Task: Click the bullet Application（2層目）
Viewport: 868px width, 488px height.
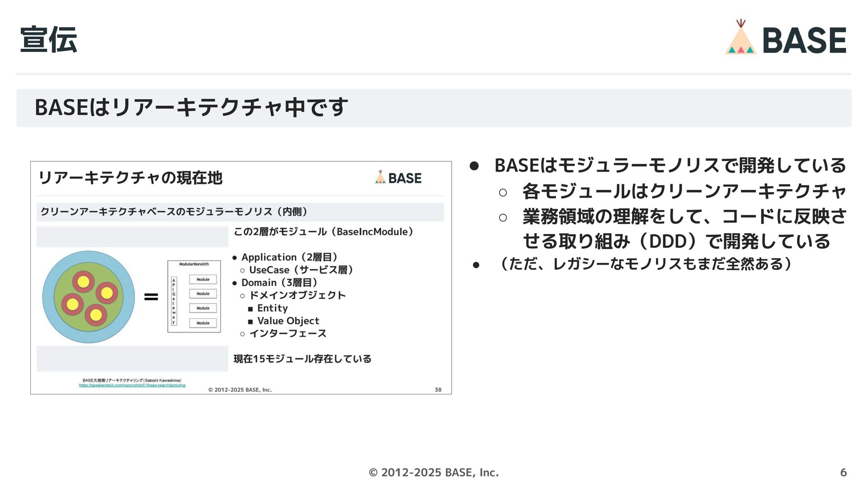Action: coord(289,257)
